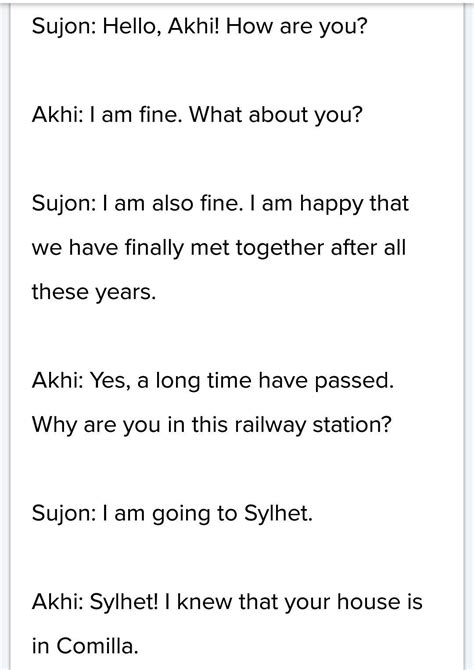Click the word 'Comilla' at the bottom
Image resolution: width=474 pixels, height=670 pixels.
click(x=97, y=646)
